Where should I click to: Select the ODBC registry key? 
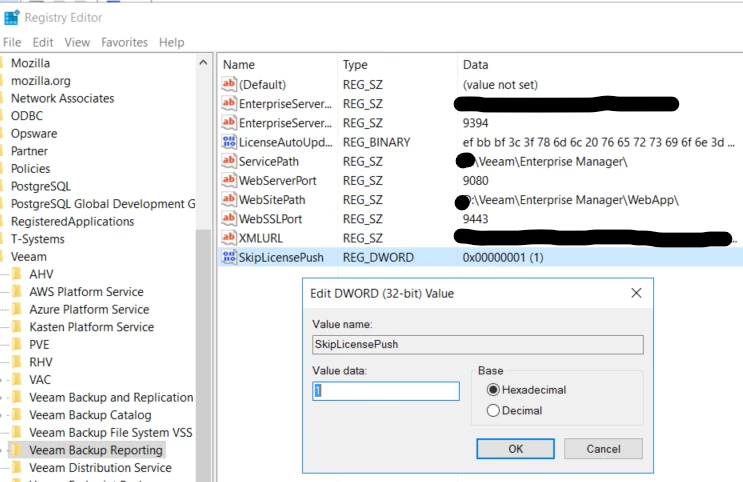(x=27, y=116)
